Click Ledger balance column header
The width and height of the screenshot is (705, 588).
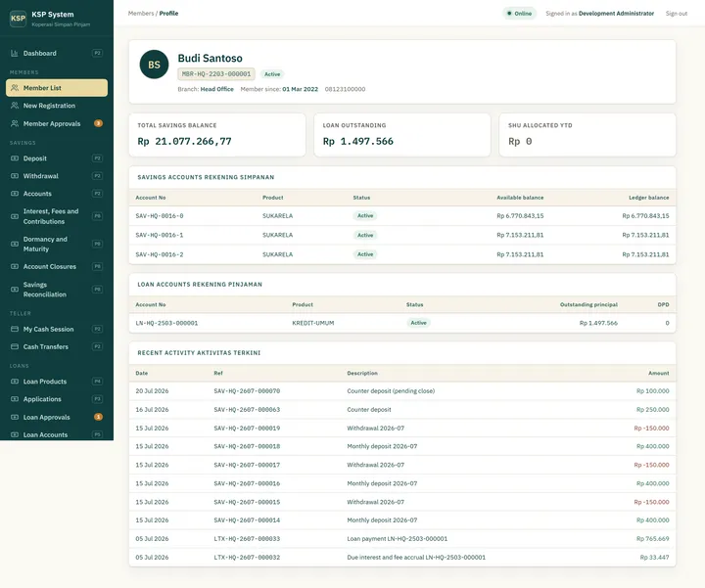pos(649,198)
